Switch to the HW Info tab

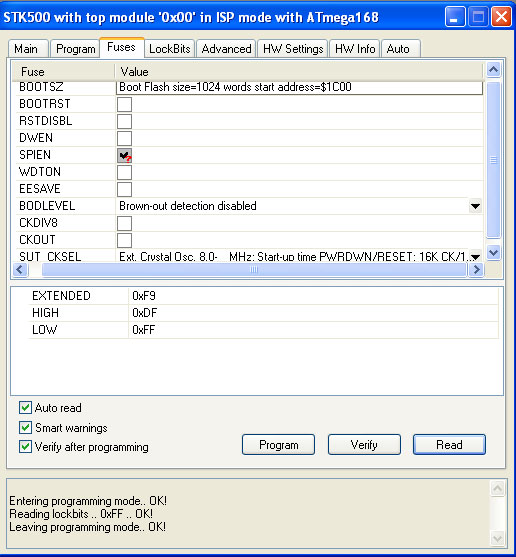(355, 49)
